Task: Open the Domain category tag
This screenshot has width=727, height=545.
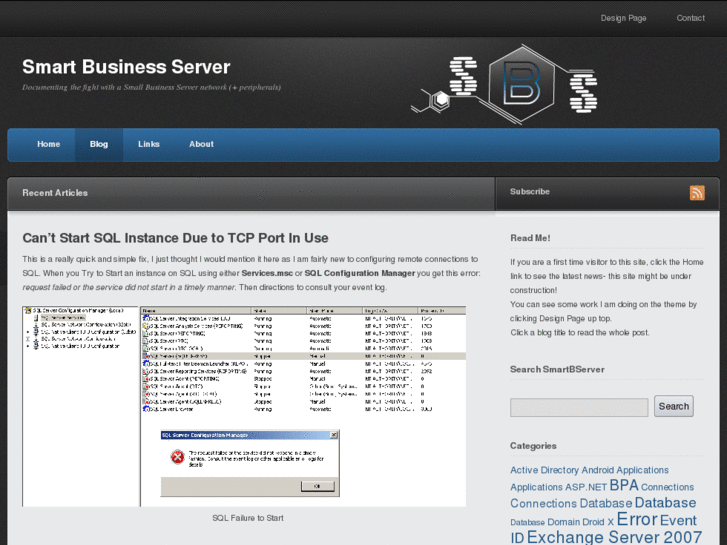Action: [564, 522]
